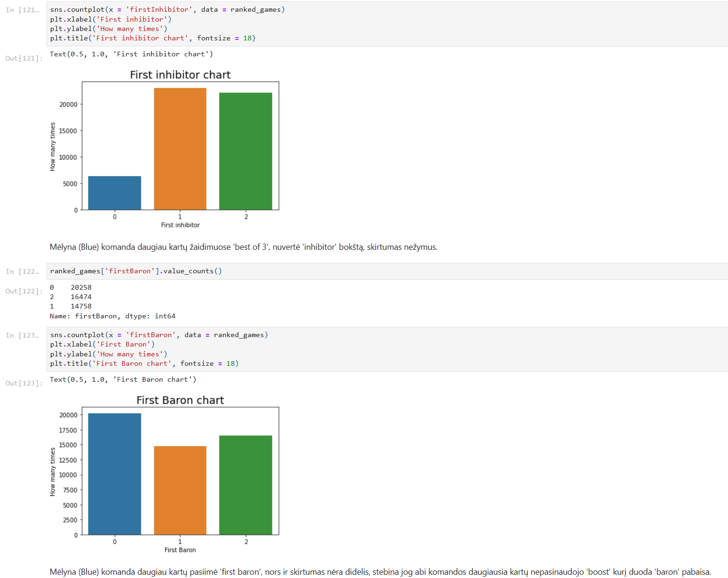Viewport: 728px width, 578px height.
Task: Click the markdown text about 'first baron' boost
Action: [x=380, y=572]
